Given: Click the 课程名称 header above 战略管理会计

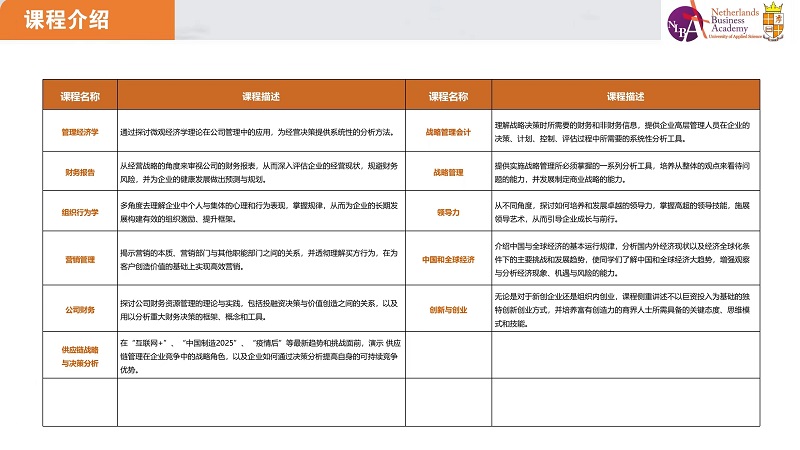Looking at the screenshot, I should pyautogui.click(x=448, y=96).
